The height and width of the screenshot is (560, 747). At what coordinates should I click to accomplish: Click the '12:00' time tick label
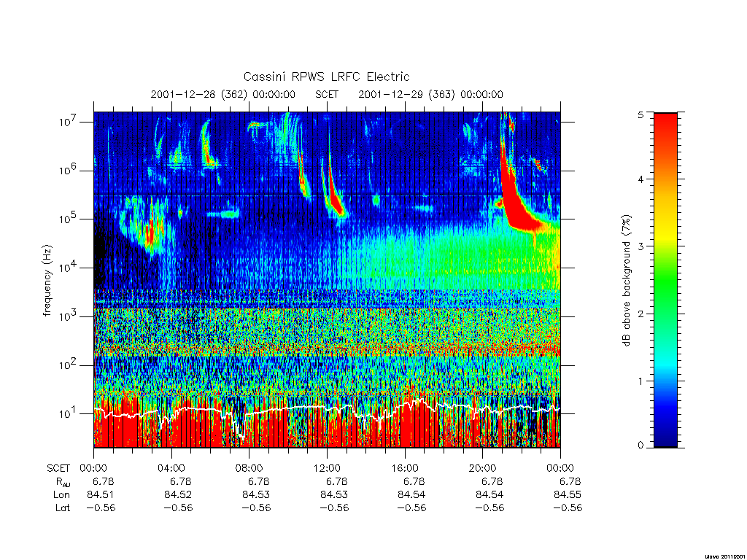(327, 468)
